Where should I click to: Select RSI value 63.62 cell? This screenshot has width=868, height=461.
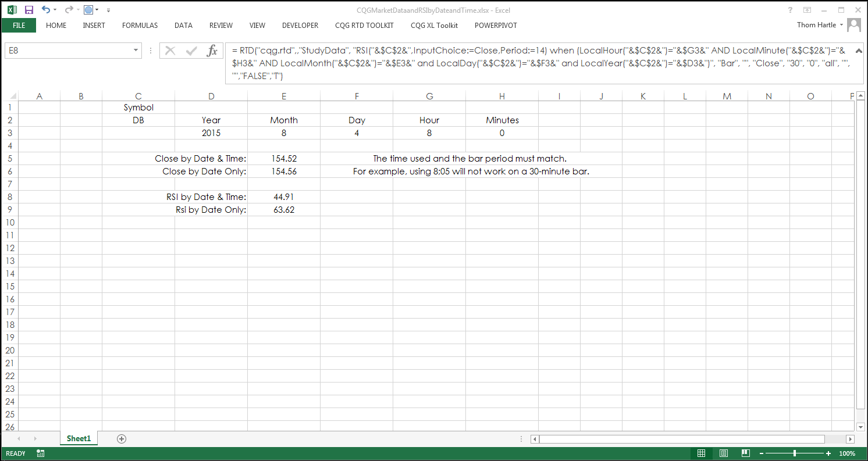coord(284,210)
